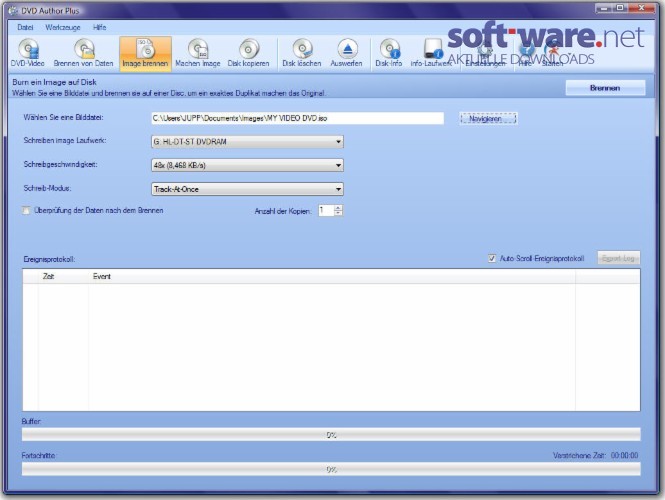Select the Image brennen tool
This screenshot has height=500, width=665.
pyautogui.click(x=145, y=53)
